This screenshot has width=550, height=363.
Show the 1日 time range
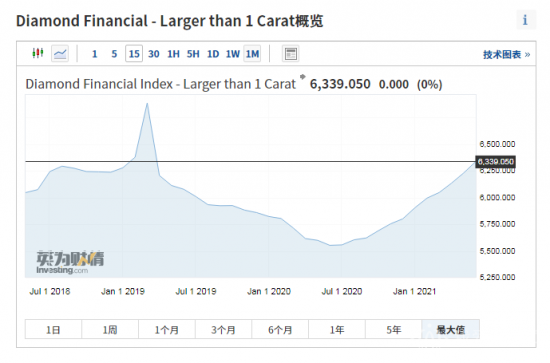click(x=53, y=329)
